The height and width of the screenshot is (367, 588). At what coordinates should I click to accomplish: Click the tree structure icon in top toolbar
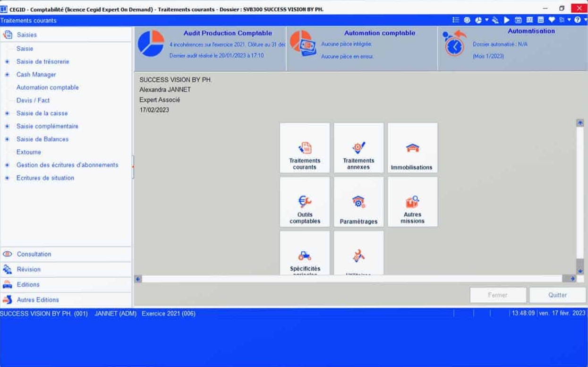pos(562,20)
